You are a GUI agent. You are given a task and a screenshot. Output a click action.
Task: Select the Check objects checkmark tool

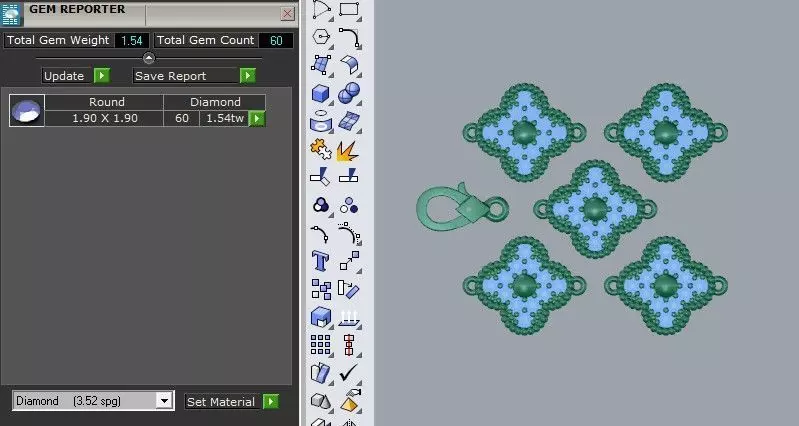tap(349, 373)
